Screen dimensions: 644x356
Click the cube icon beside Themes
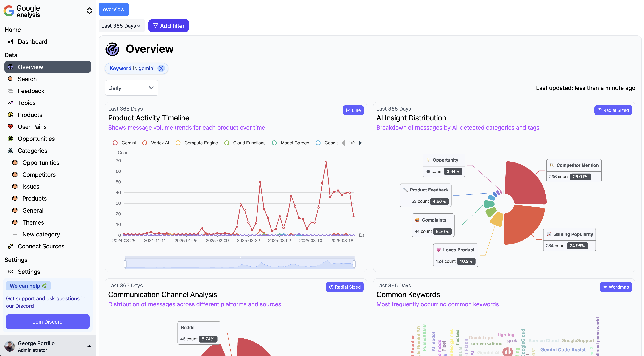pyautogui.click(x=15, y=222)
